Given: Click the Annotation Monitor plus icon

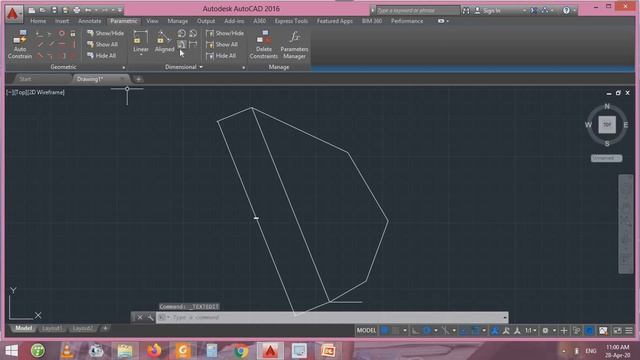Looking at the screenshot, I should click(564, 330).
